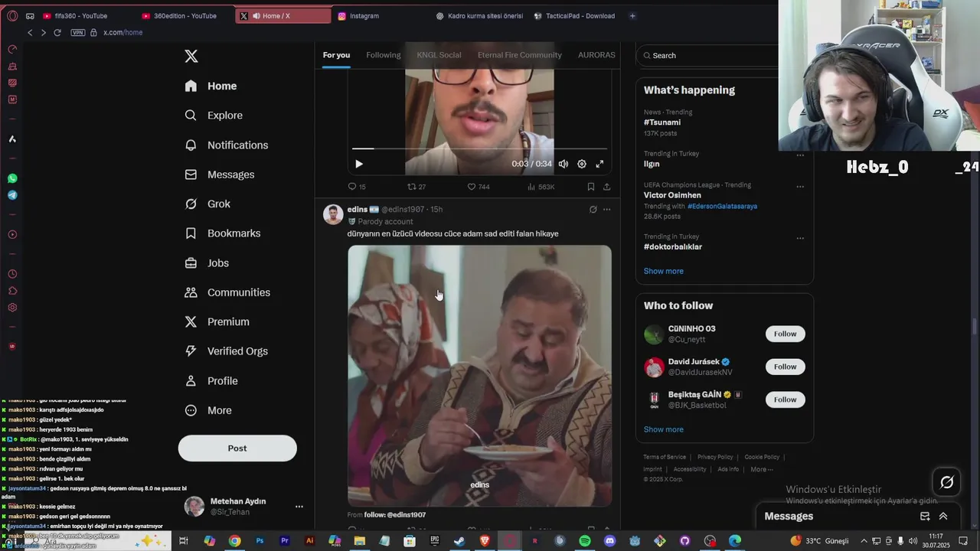Follow Beşiktaş GAİN
This screenshot has width=980, height=551.
tap(785, 399)
